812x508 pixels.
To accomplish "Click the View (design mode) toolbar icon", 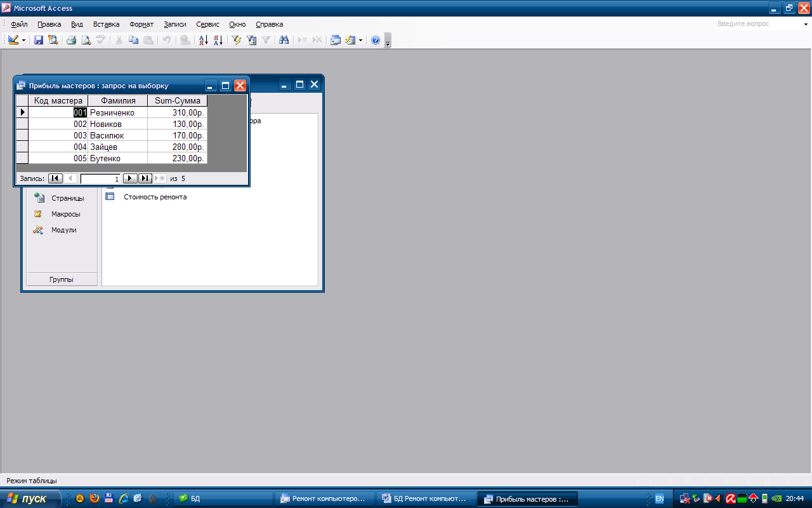I will [x=13, y=40].
